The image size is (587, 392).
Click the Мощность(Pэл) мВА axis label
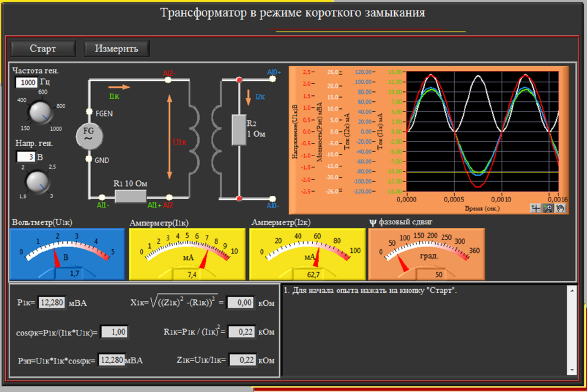[319, 131]
